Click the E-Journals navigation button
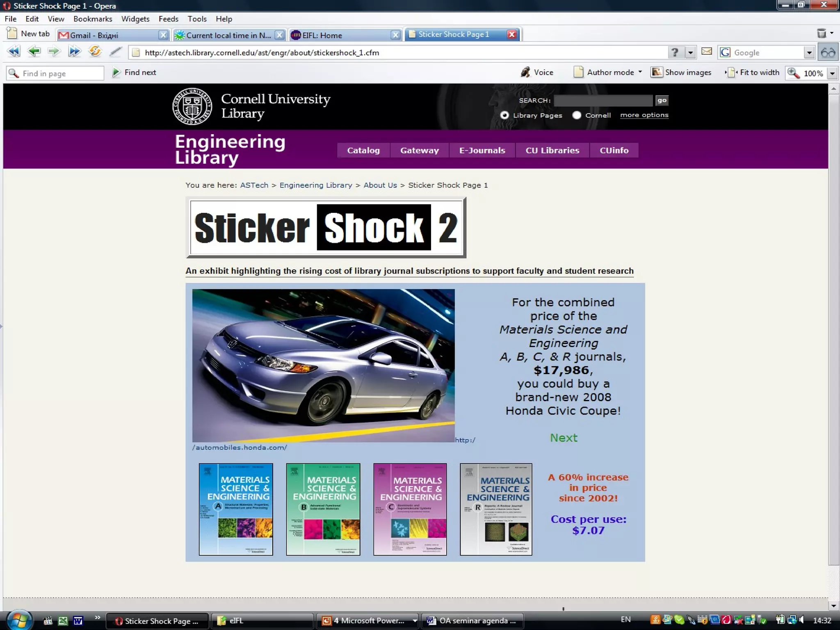 [x=482, y=151]
